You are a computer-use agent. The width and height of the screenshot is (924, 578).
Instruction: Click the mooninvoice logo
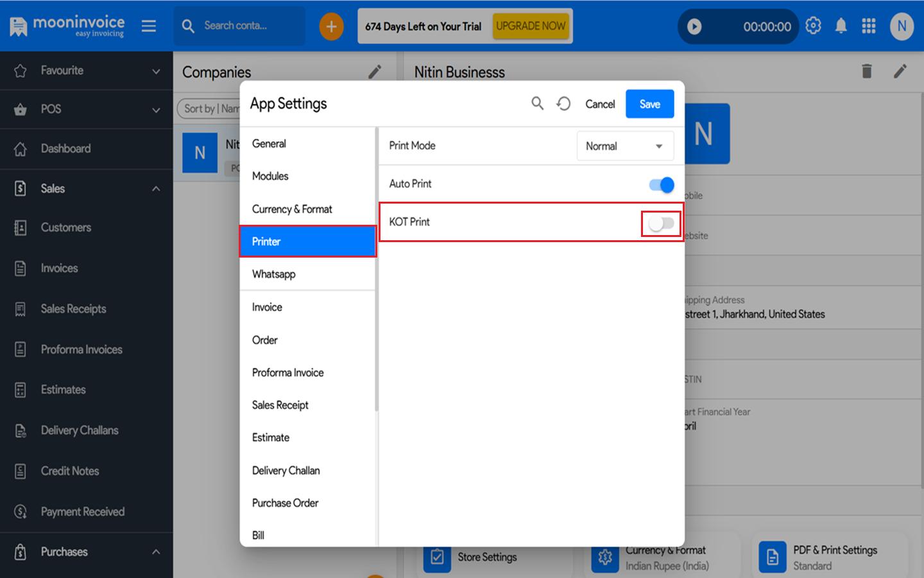point(67,26)
